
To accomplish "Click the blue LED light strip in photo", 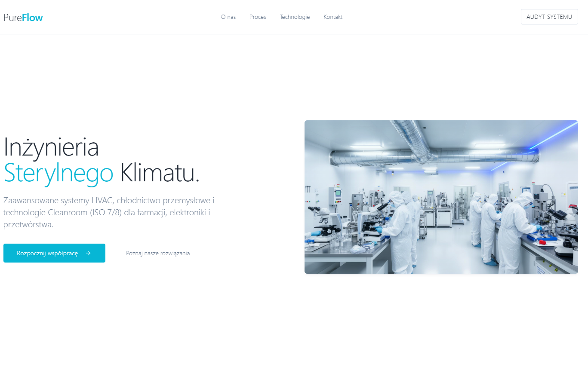I will pos(555,135).
